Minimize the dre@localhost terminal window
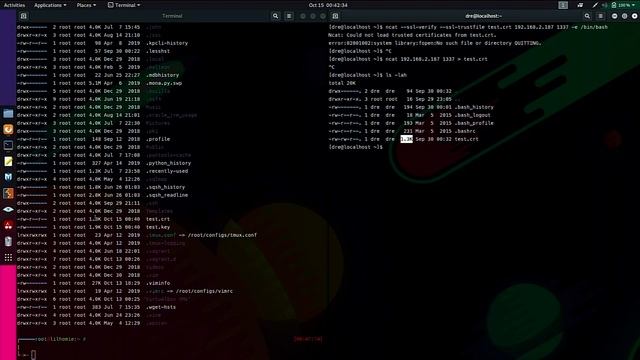The width and height of the screenshot is (640, 360). click(x=615, y=16)
